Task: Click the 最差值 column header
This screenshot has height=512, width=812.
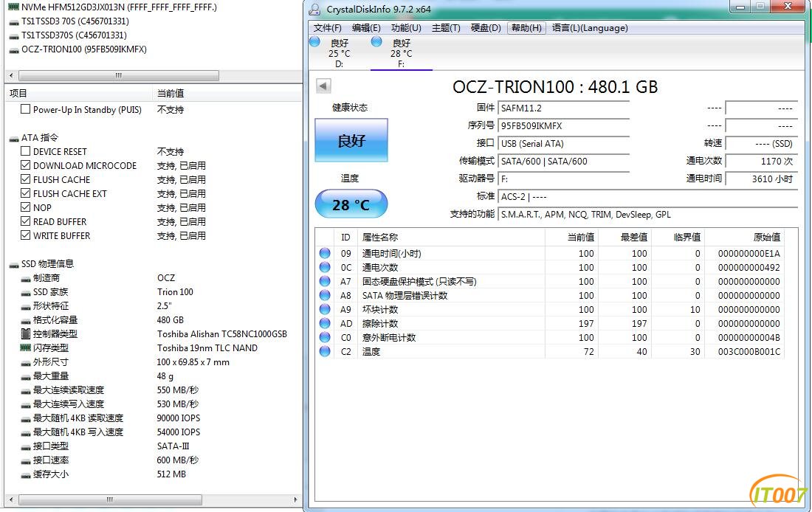Action: (625, 237)
